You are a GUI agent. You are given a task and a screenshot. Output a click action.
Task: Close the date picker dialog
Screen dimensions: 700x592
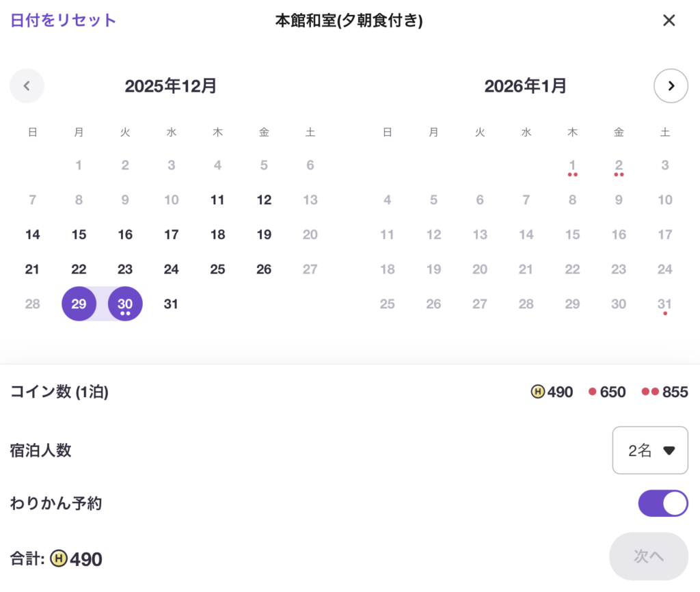click(669, 21)
